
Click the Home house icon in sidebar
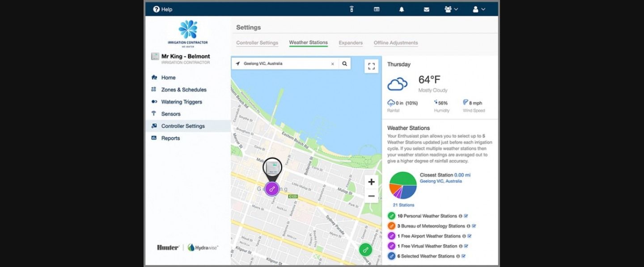(154, 77)
